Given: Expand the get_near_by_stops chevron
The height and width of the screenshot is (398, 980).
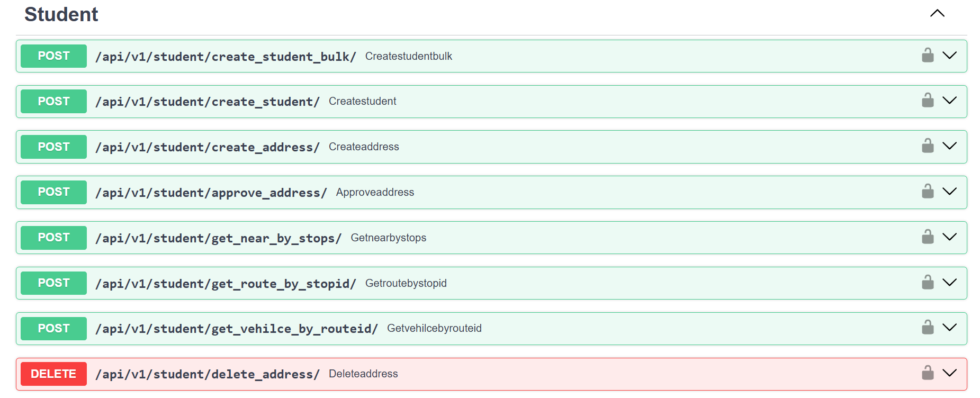Looking at the screenshot, I should 950,237.
